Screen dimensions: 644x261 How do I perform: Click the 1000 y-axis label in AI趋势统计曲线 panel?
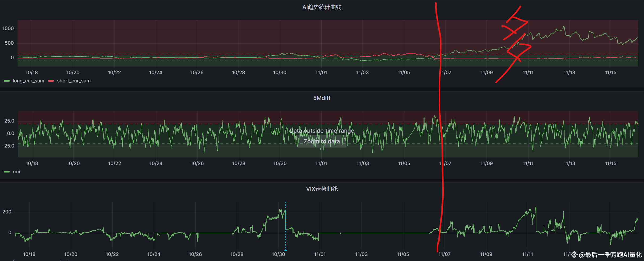pos(8,28)
